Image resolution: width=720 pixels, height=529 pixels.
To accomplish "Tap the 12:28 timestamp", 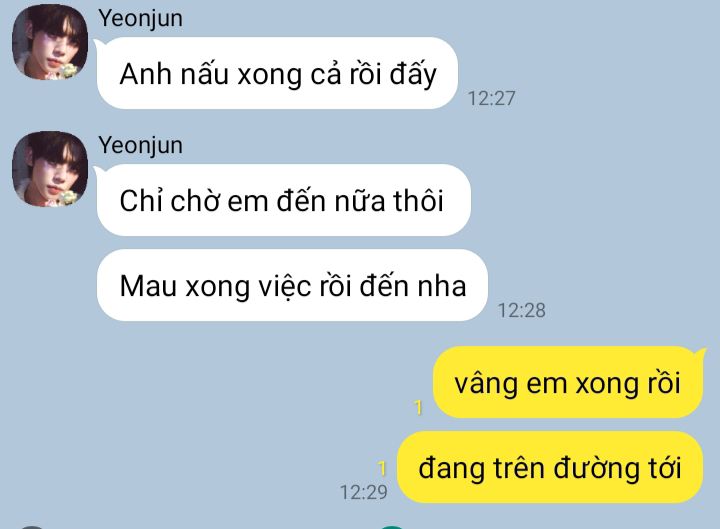I will click(522, 310).
